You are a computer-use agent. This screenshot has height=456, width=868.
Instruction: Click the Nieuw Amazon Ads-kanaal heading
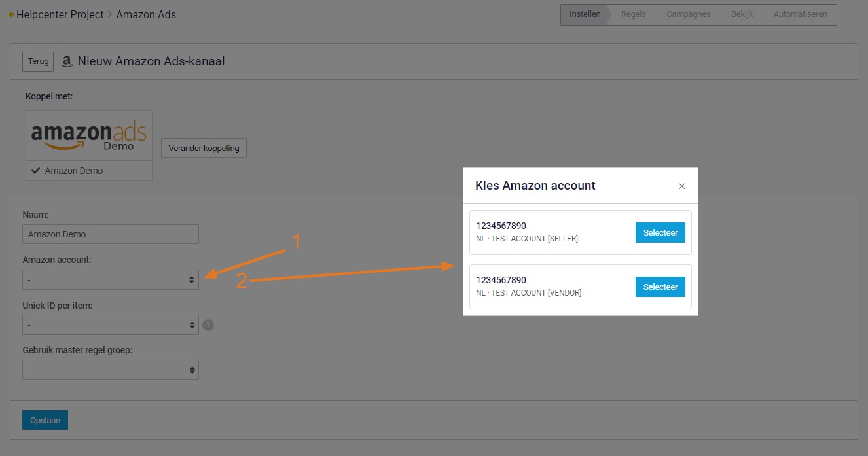[151, 61]
